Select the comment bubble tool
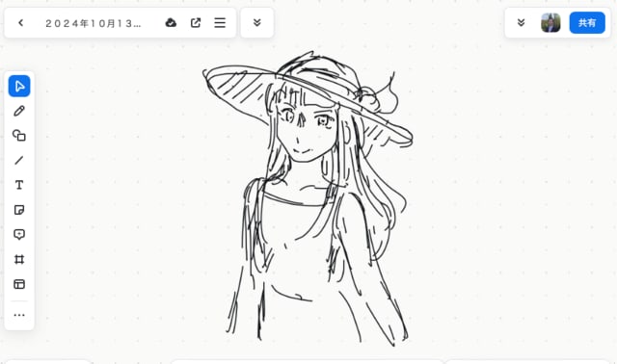 point(19,235)
